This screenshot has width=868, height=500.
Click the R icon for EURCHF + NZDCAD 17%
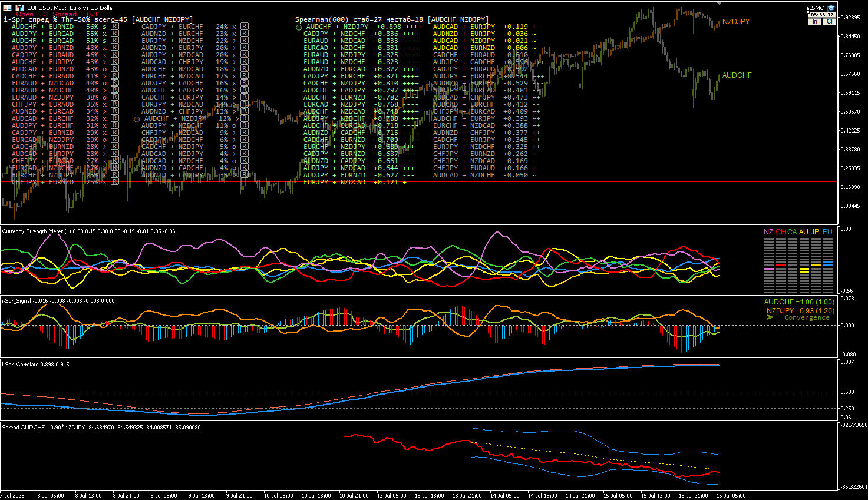click(x=245, y=76)
